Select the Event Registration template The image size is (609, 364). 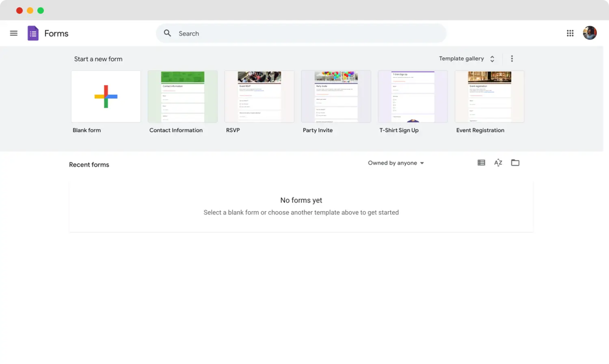(x=490, y=97)
